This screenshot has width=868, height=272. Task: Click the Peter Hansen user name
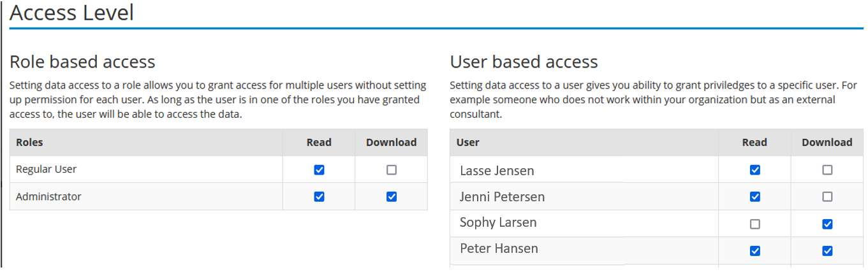click(499, 248)
